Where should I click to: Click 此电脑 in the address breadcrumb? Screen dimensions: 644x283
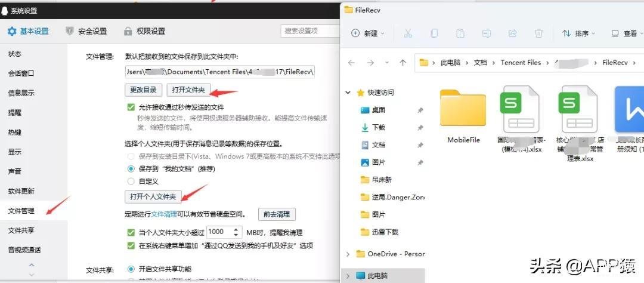[x=451, y=63]
